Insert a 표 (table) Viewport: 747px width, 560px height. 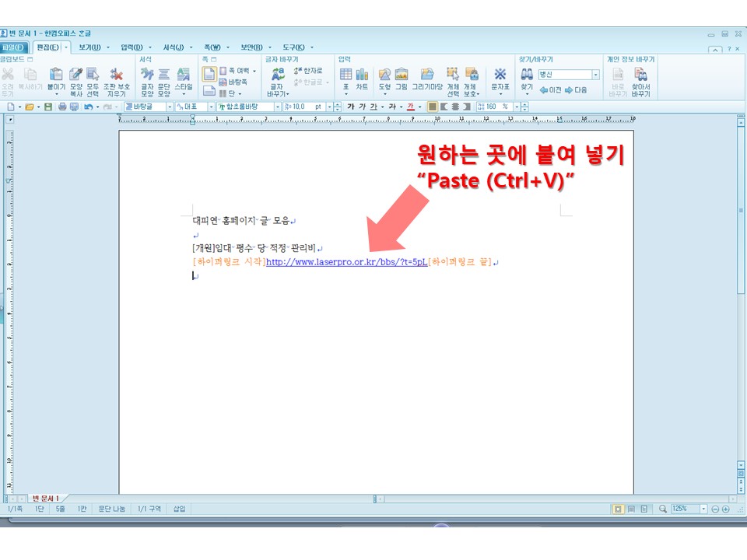[346, 79]
